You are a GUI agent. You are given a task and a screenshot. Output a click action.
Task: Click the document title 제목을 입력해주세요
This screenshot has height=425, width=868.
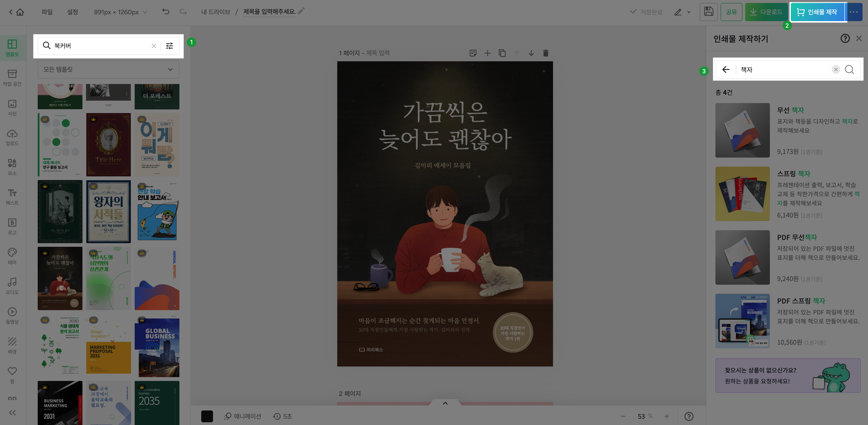click(x=269, y=12)
